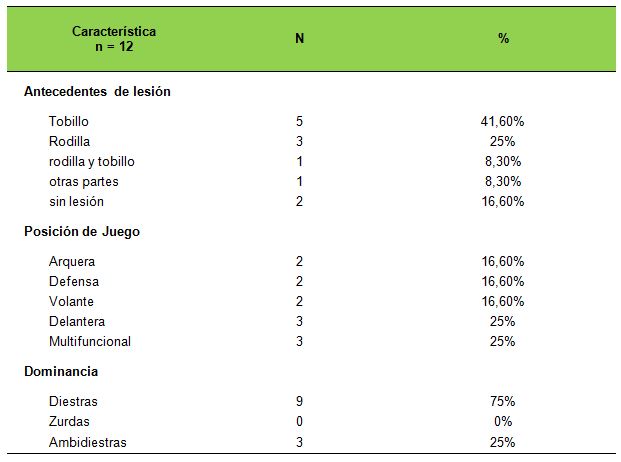The image size is (621, 462).
Task: Click the "Tobillo" row label
Action: click(69, 121)
